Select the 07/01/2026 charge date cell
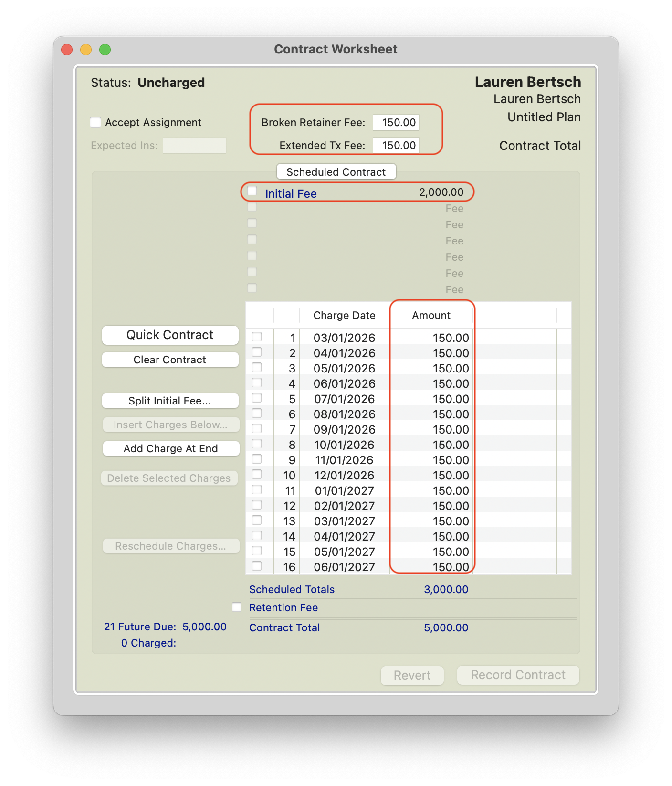 point(345,399)
